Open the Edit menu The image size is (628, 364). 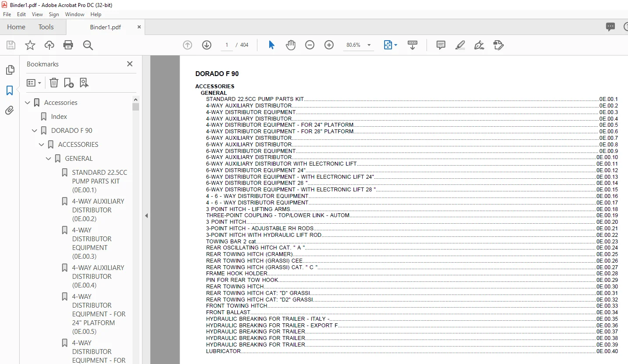pyautogui.click(x=21, y=14)
